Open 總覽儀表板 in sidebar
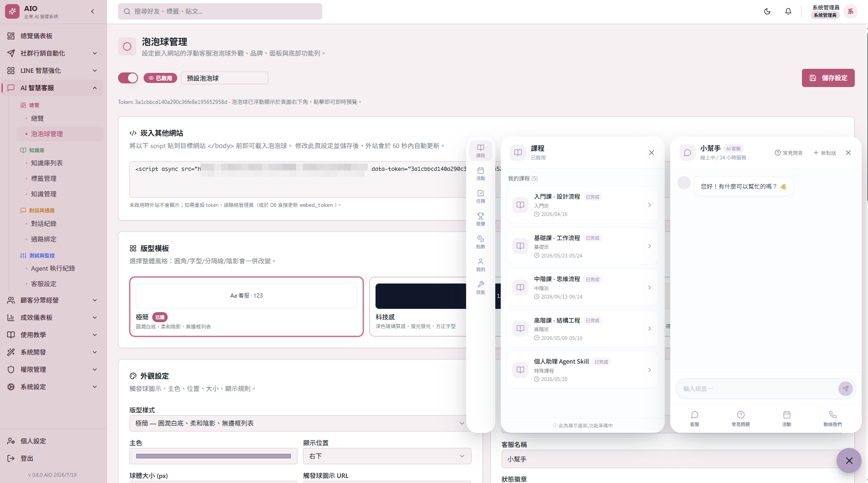This screenshot has width=868, height=483. 53,36
